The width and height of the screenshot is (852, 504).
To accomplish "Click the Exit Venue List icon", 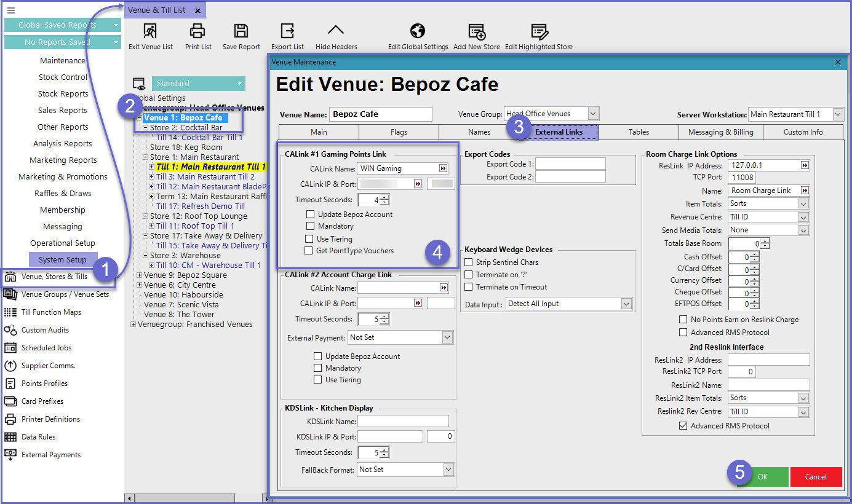I will (x=150, y=31).
